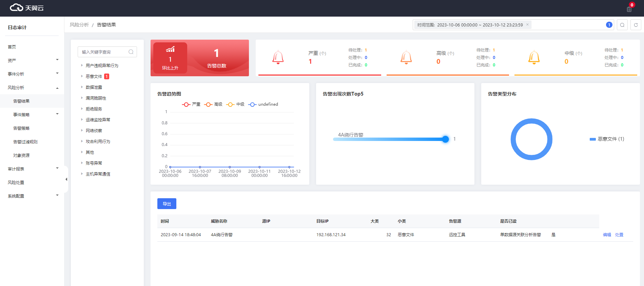This screenshot has height=286, width=644.
Task: Open the clipboard notification icon
Action: pyautogui.click(x=629, y=9)
